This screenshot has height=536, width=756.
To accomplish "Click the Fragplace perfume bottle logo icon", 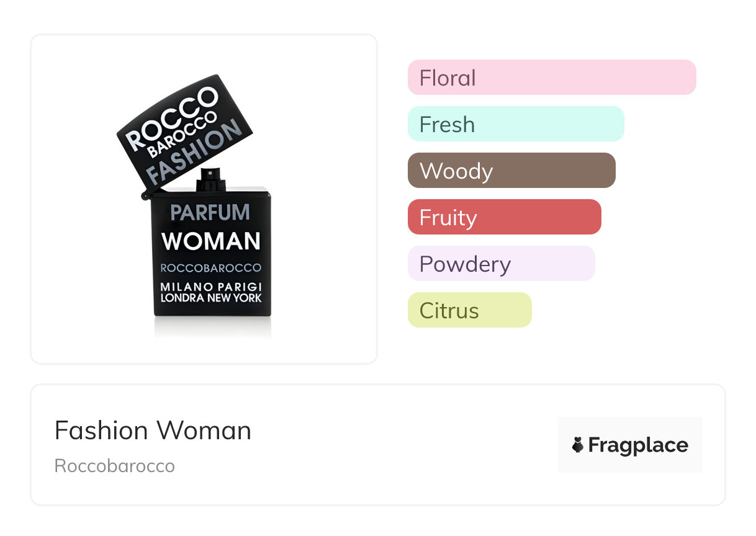I will [x=578, y=445].
